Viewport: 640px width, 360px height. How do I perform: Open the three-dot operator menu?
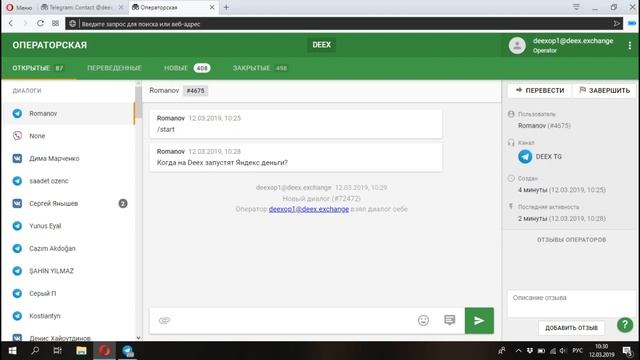[x=630, y=45]
